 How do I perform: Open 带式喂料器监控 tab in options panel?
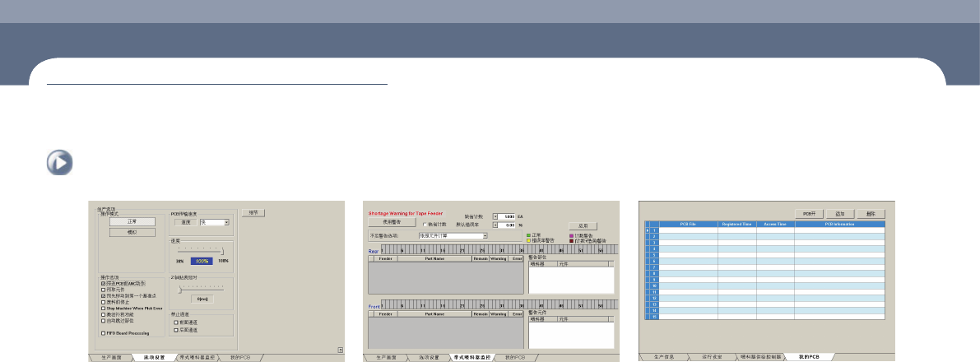coord(196,357)
